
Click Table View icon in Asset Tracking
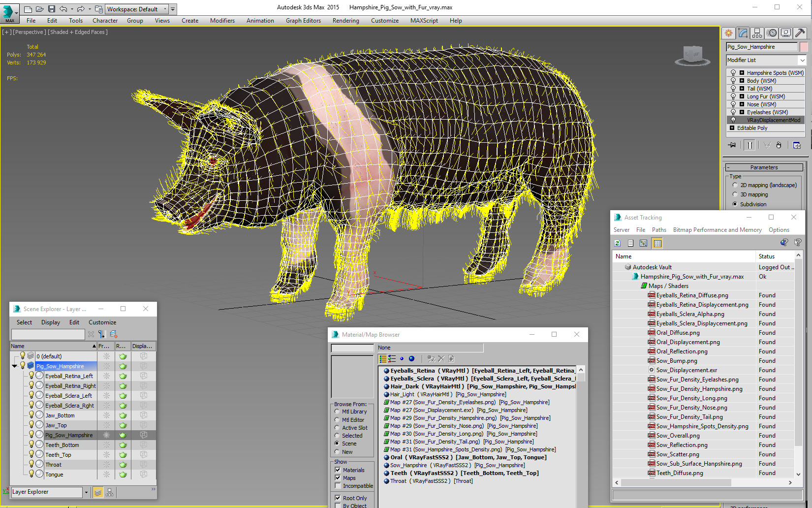click(657, 243)
